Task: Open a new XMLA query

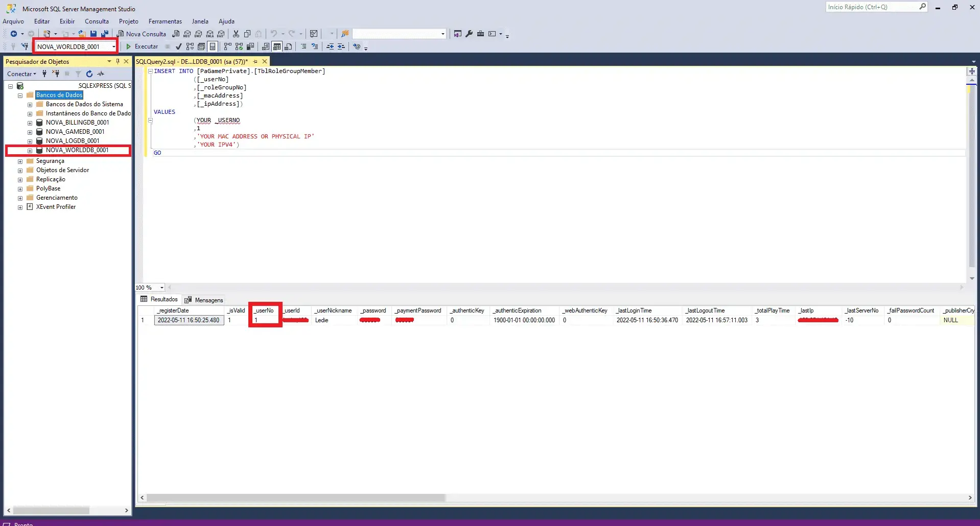Action: [x=209, y=34]
